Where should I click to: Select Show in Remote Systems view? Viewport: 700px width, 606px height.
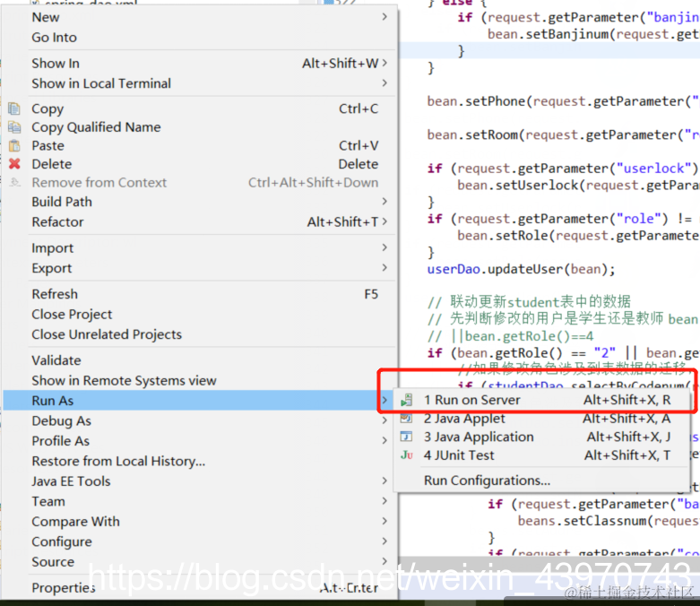tap(199, 380)
